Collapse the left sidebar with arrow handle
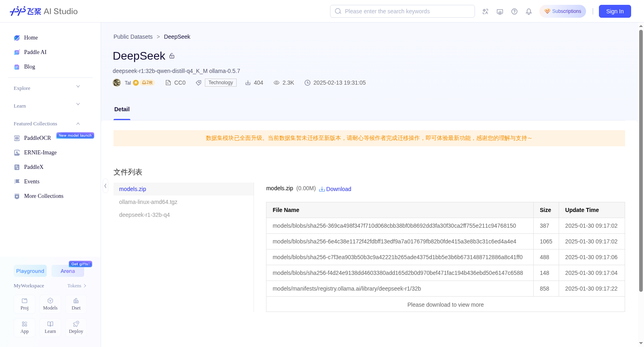The width and height of the screenshot is (644, 347). [105, 186]
